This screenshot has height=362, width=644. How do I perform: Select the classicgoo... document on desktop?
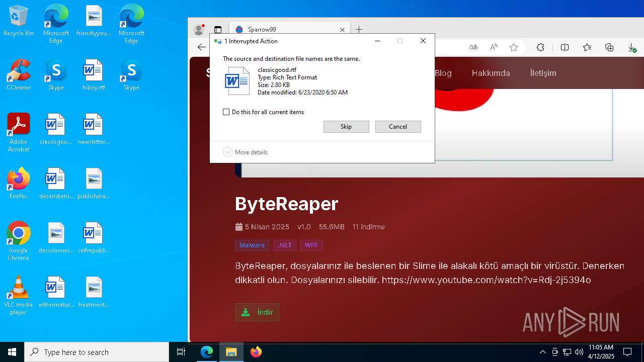56,130
